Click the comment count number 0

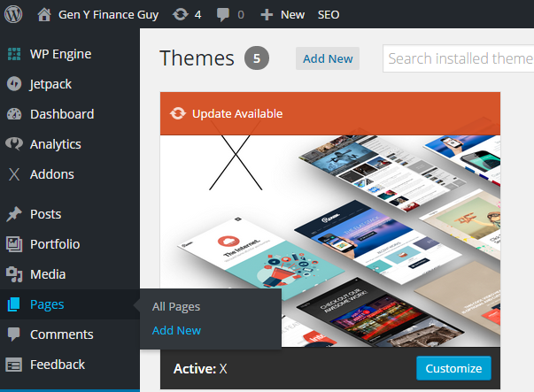pos(241,15)
